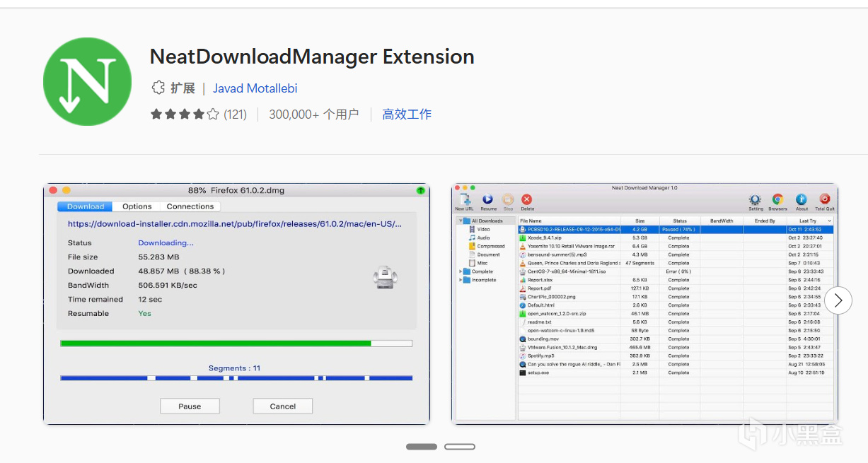Select the Misc category in sidebar
The width and height of the screenshot is (868, 463).
click(478, 263)
